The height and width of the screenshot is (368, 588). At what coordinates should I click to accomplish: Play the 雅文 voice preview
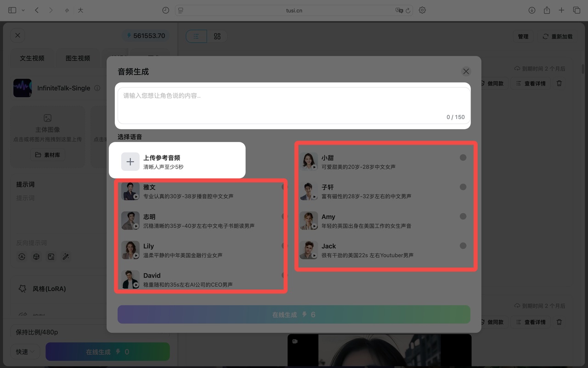(136, 197)
